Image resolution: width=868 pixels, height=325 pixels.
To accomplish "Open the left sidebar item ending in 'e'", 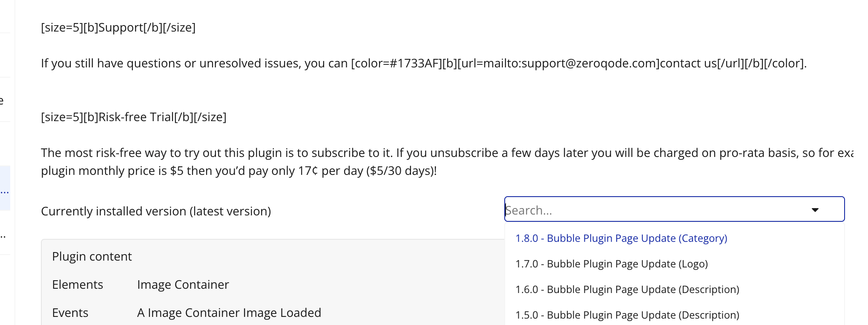I will [2, 100].
